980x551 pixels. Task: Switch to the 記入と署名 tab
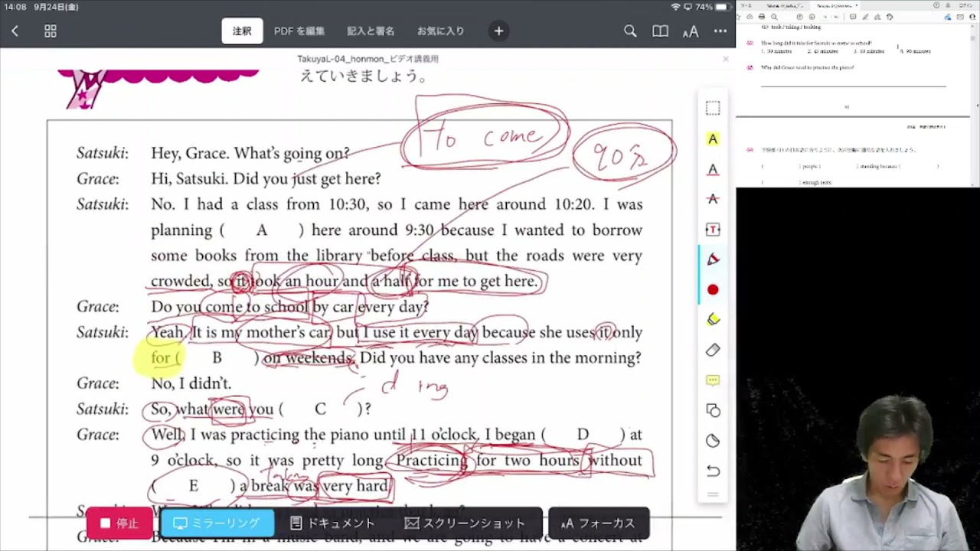371,31
